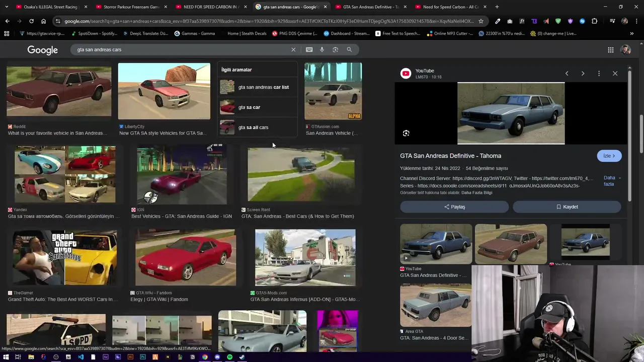
Task: Open Windows Start menu
Action: (x=6, y=357)
